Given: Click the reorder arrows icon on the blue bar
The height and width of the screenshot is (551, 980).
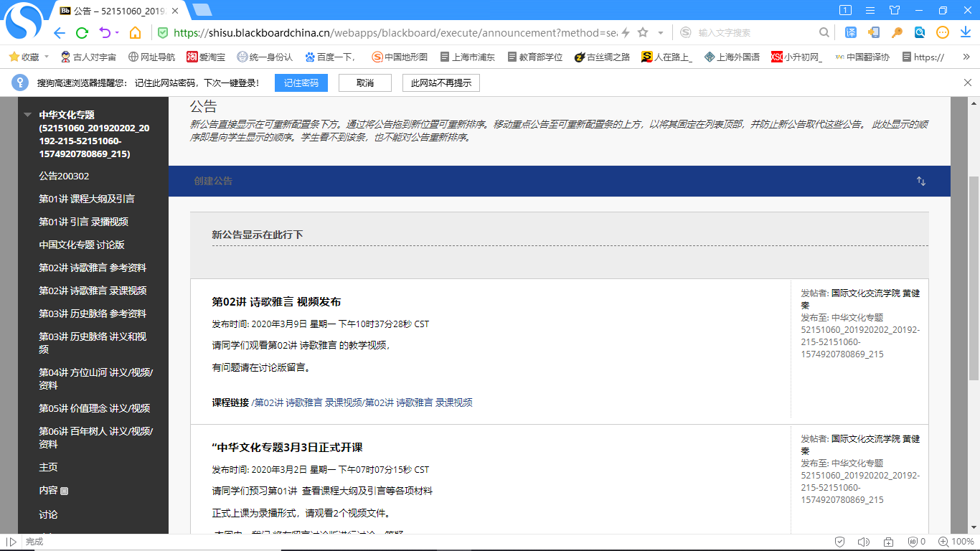Looking at the screenshot, I should (x=921, y=182).
